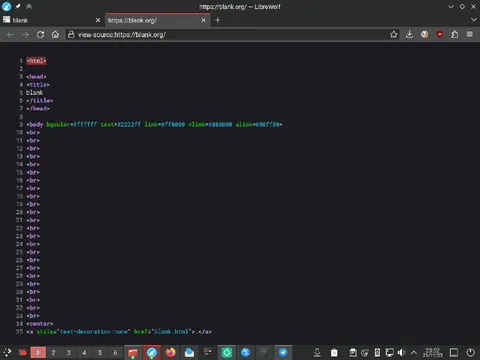Click the link=#ff0000 attribute
Image resolution: width=480 pixels, height=360 pixels.
164,124
